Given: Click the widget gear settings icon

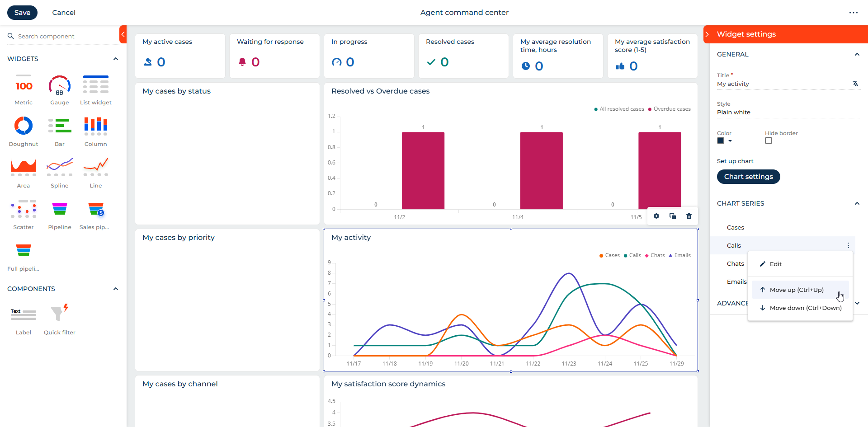Looking at the screenshot, I should pyautogui.click(x=656, y=216).
